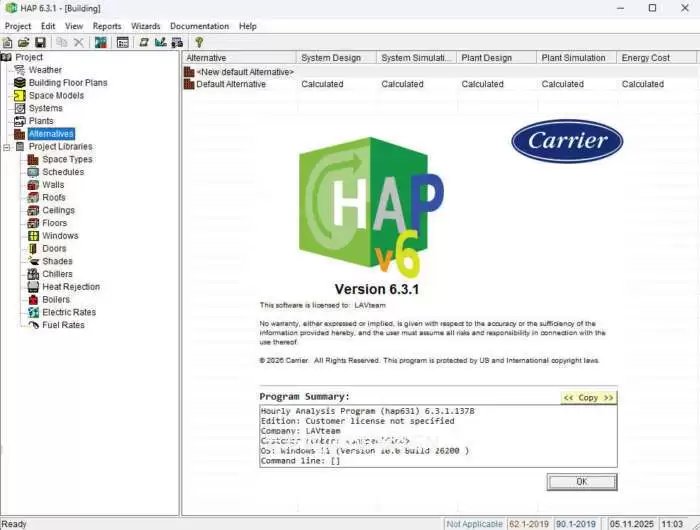Click the Alternative column header

(x=239, y=58)
